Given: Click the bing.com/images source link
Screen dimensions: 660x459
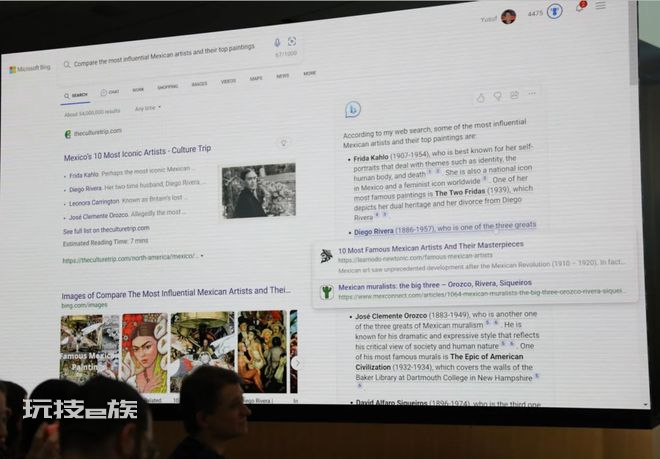Looking at the screenshot, I should tap(84, 305).
